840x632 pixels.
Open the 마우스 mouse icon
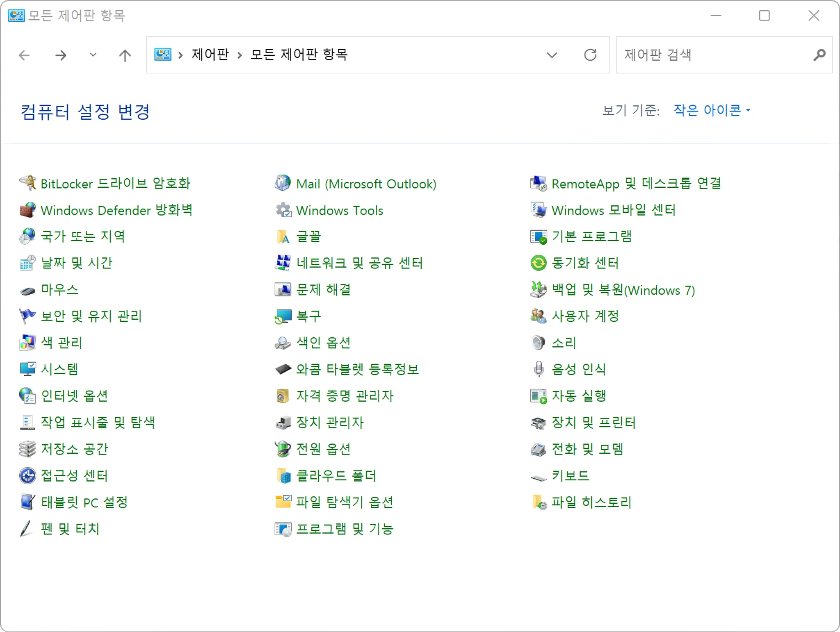point(27,290)
